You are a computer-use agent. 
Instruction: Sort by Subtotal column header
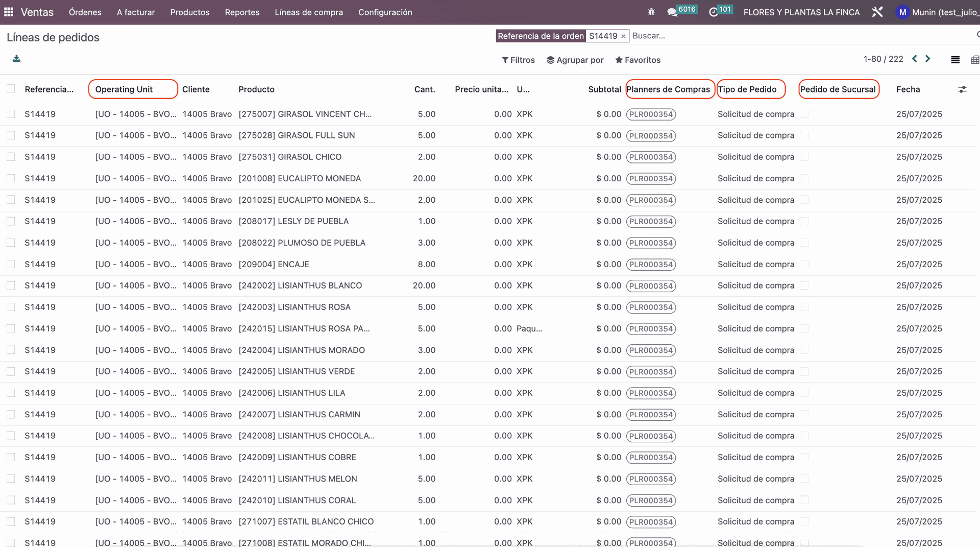(604, 89)
